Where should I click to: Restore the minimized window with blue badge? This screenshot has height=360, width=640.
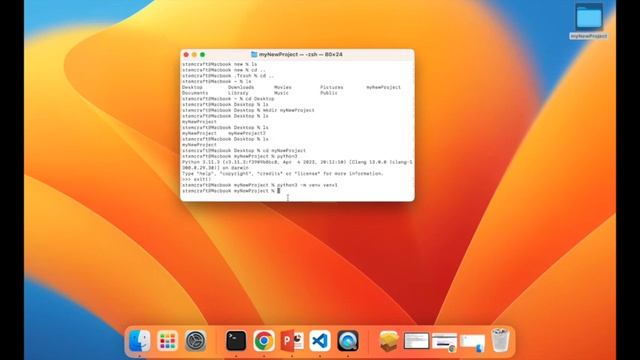472,343
